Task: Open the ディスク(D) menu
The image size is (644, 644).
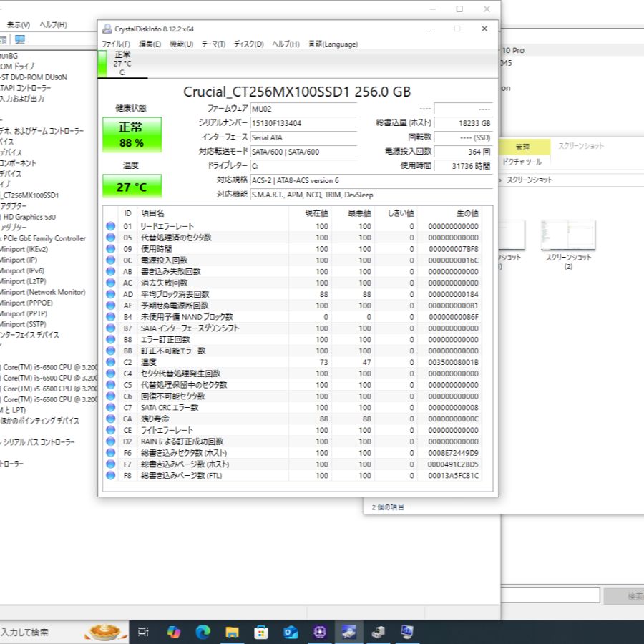Action: [248, 44]
